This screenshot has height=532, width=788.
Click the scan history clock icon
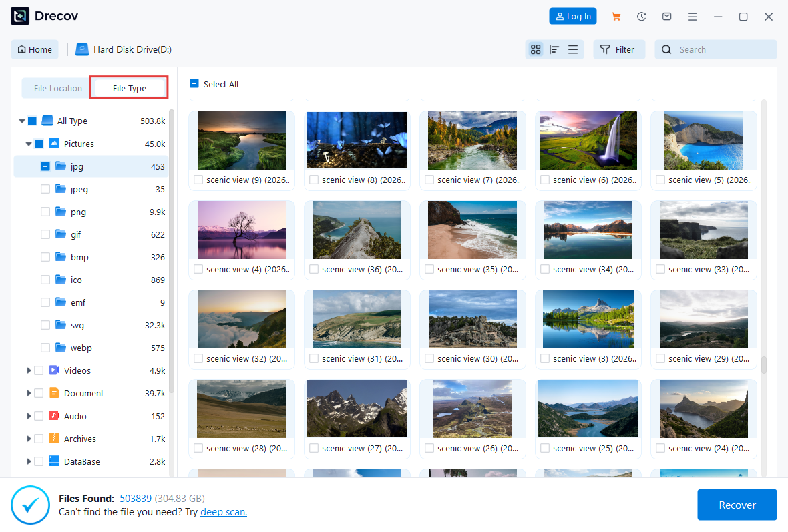pos(641,17)
